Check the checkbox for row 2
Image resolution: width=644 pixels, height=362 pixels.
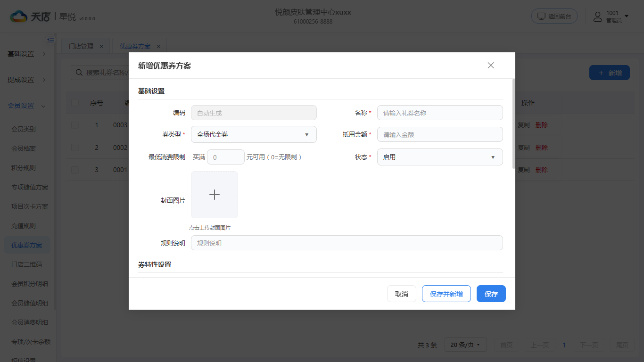pos(75,148)
